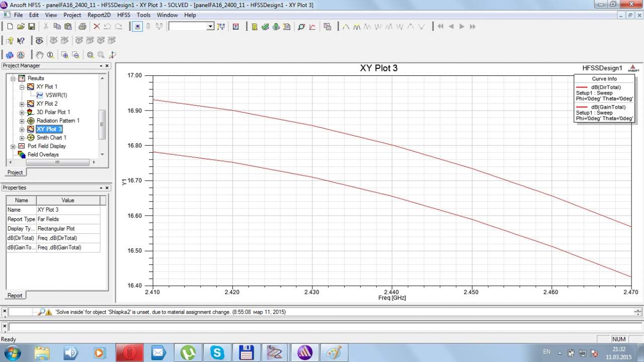This screenshot has width=644, height=362.
Task: Click the Print icon
Action: 82,27
